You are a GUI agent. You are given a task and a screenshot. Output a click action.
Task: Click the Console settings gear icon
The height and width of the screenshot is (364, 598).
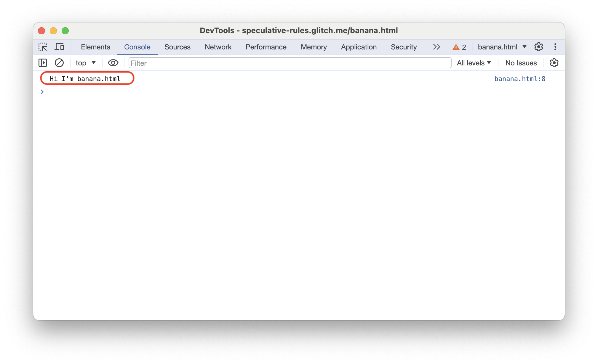pos(554,63)
